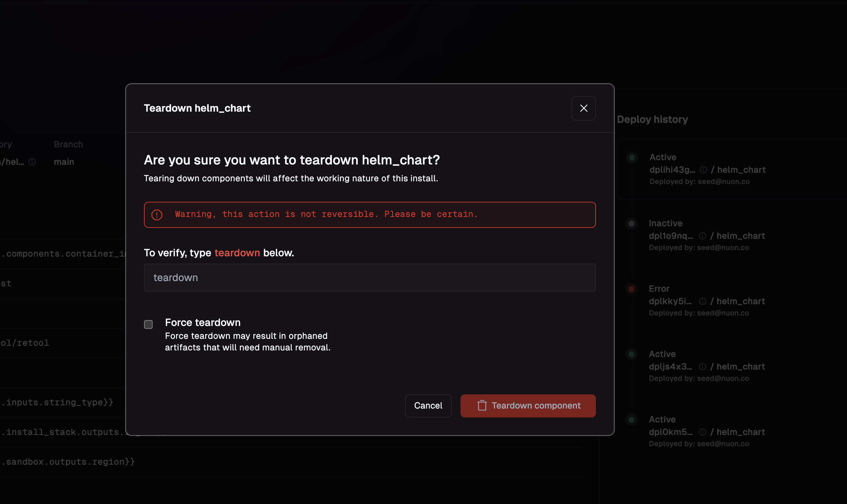847x504 pixels.
Task: Cancel the teardown dialog
Action: coord(428,406)
